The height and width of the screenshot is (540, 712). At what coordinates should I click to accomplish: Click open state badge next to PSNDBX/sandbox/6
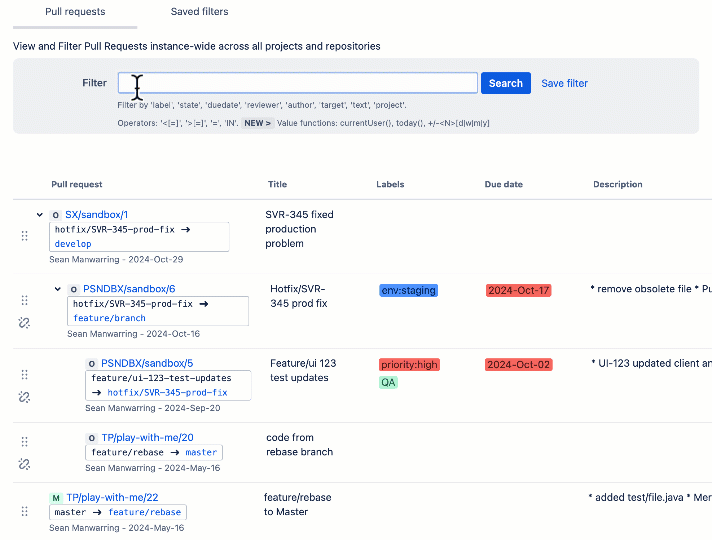(73, 289)
